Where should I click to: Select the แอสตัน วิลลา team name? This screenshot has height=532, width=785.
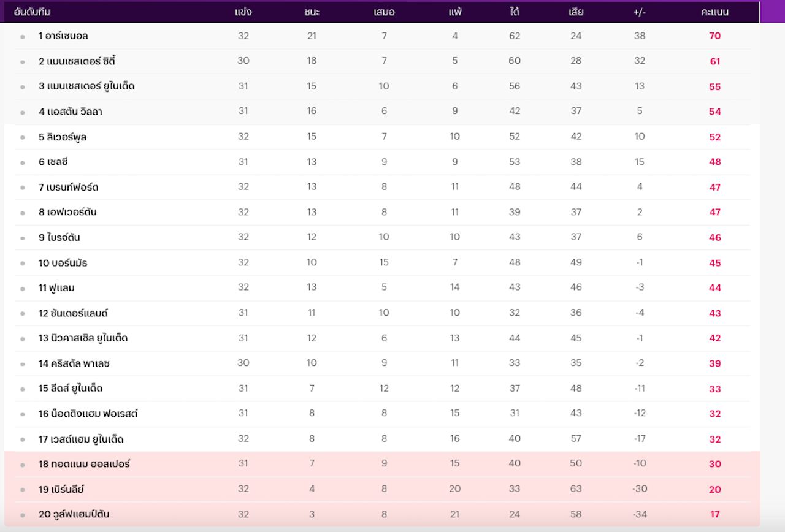click(71, 112)
